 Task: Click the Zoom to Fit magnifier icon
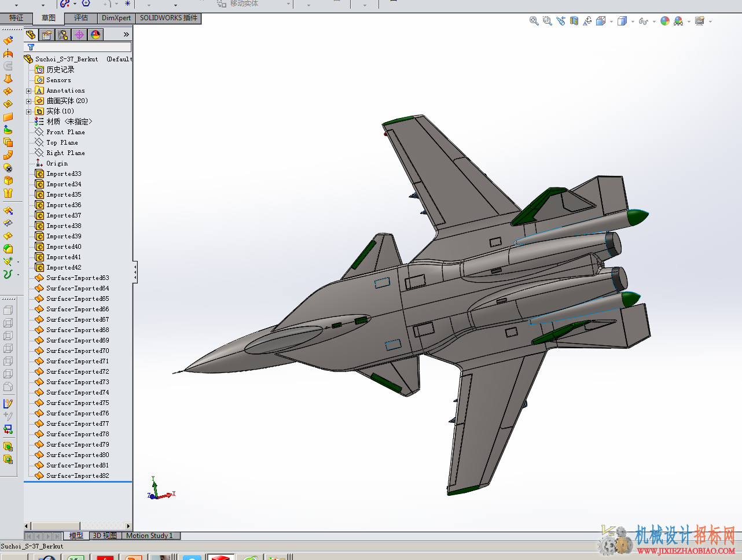point(534,21)
